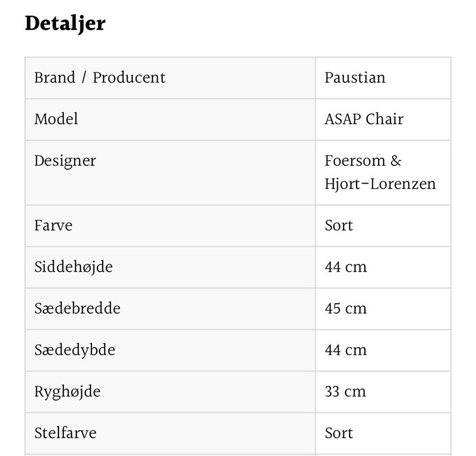Click the Foersom & designer text

pos(363,161)
